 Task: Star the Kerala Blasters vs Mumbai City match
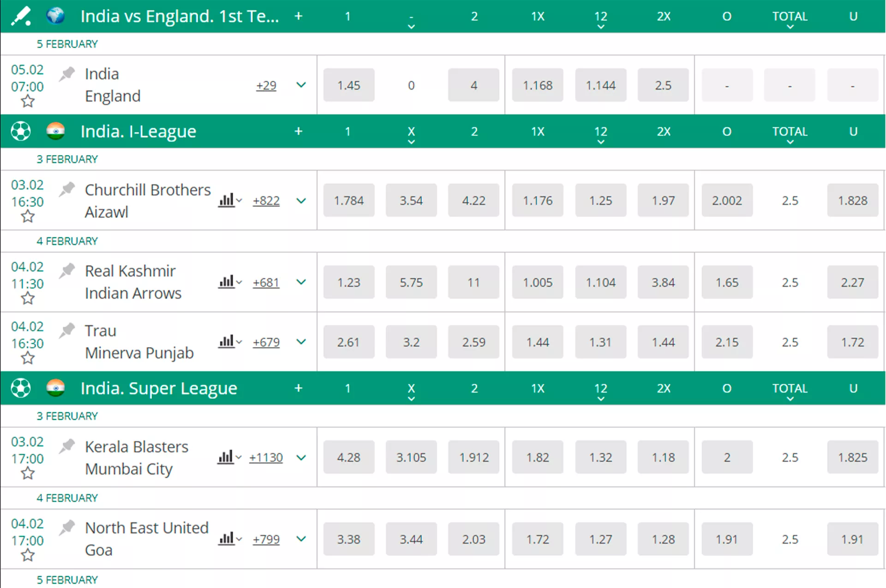tap(28, 474)
